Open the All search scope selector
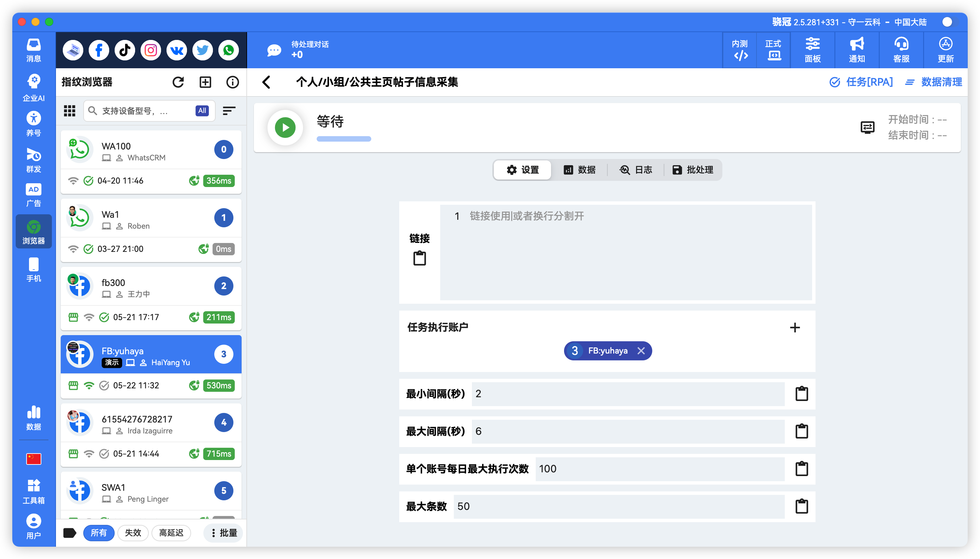980x559 pixels. [202, 111]
